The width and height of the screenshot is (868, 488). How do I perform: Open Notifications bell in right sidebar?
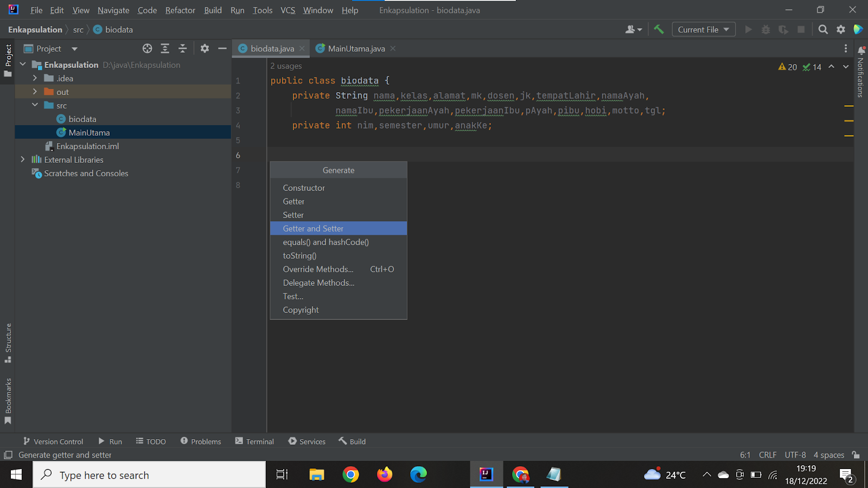coord(861,50)
